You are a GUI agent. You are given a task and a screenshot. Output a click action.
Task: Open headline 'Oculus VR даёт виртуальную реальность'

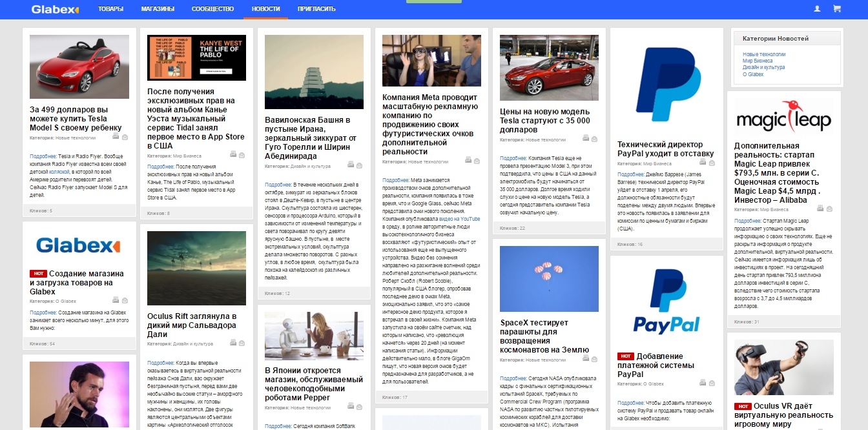pos(784,415)
